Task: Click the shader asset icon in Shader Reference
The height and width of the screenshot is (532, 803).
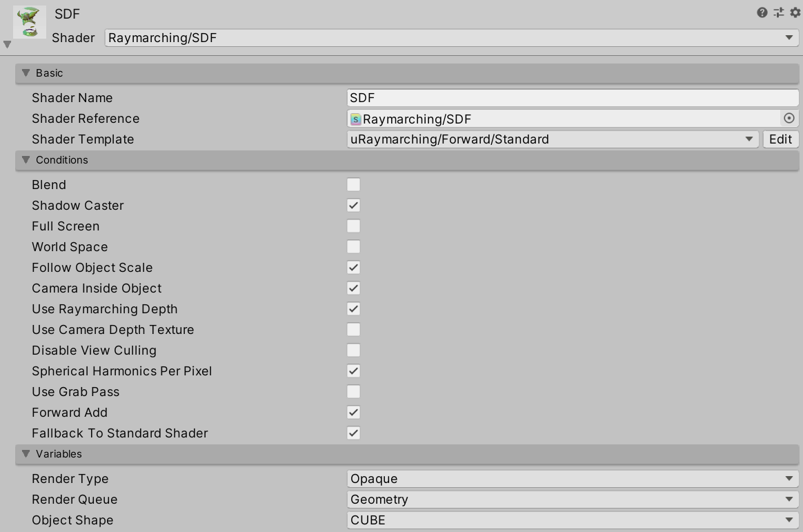Action: point(357,118)
